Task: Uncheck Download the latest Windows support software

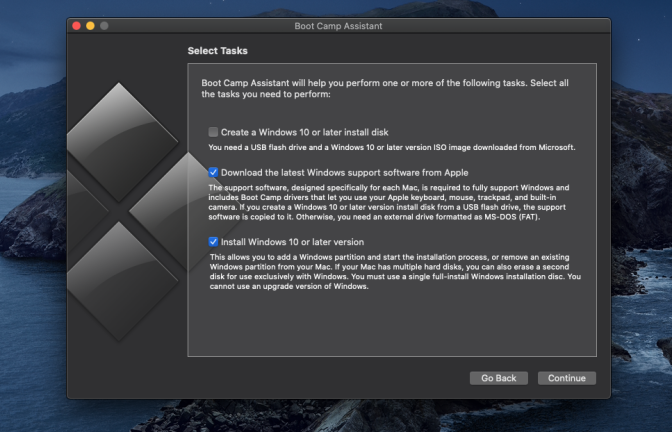Action: pyautogui.click(x=213, y=172)
